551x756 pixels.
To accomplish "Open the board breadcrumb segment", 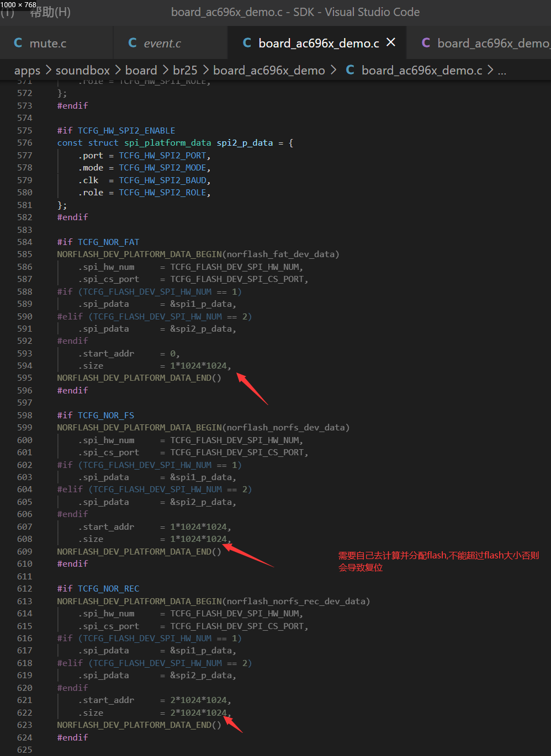I will click(141, 71).
